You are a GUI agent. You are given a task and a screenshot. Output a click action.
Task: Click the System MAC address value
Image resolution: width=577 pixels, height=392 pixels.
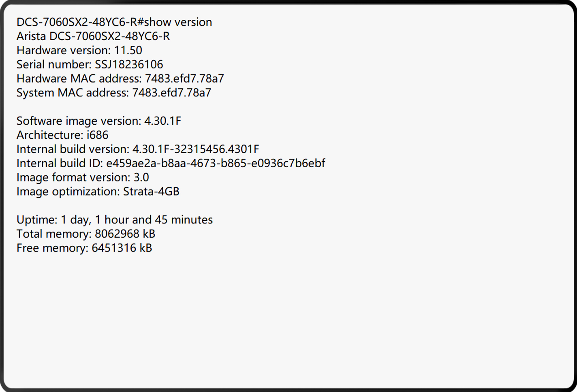click(171, 93)
